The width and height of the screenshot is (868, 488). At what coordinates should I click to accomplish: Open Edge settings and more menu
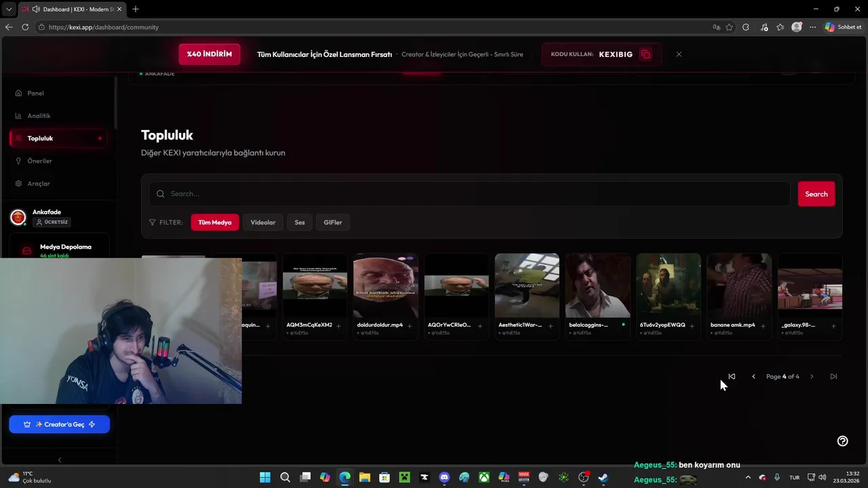(x=812, y=27)
